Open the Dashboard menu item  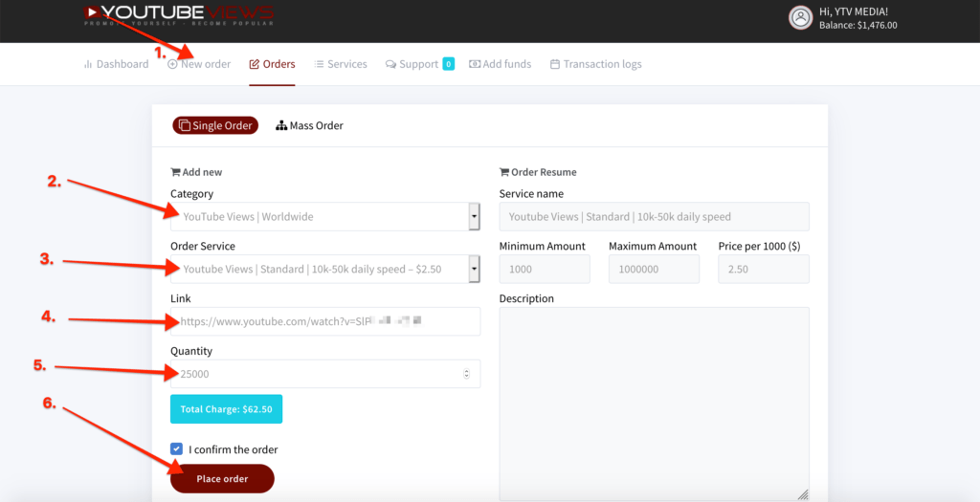pos(116,64)
